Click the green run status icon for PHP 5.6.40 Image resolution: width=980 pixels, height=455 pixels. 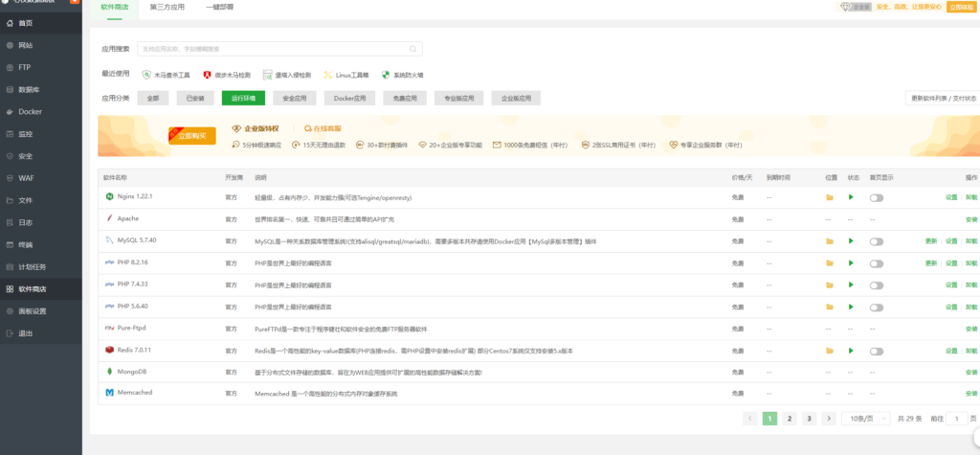(x=851, y=307)
